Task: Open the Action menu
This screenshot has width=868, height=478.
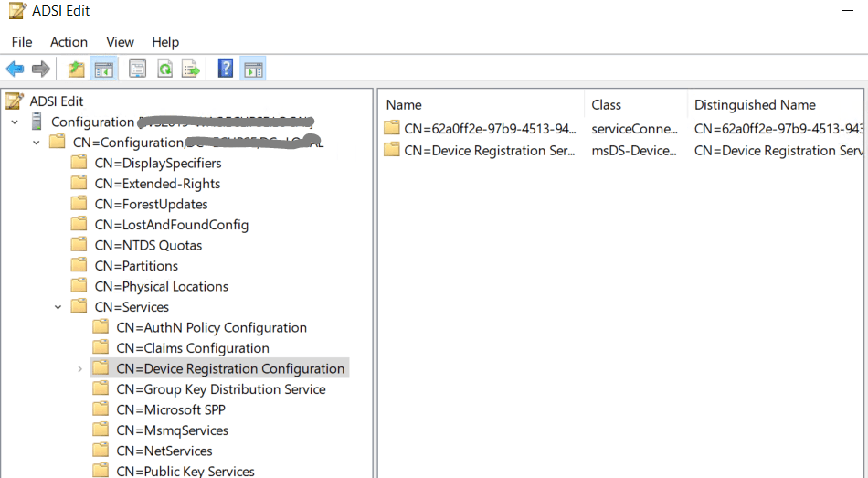Action: (x=69, y=42)
